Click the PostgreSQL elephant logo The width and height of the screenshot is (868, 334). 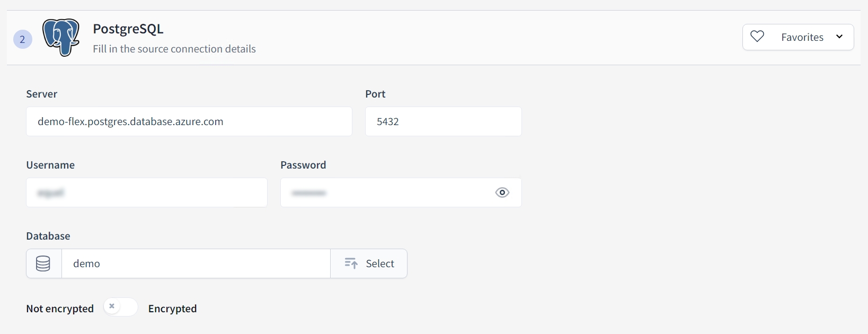61,37
